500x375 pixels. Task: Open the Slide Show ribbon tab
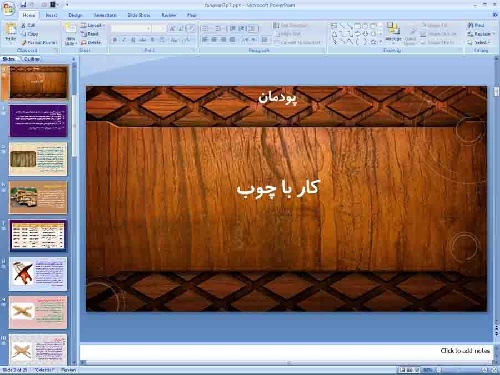pos(139,15)
